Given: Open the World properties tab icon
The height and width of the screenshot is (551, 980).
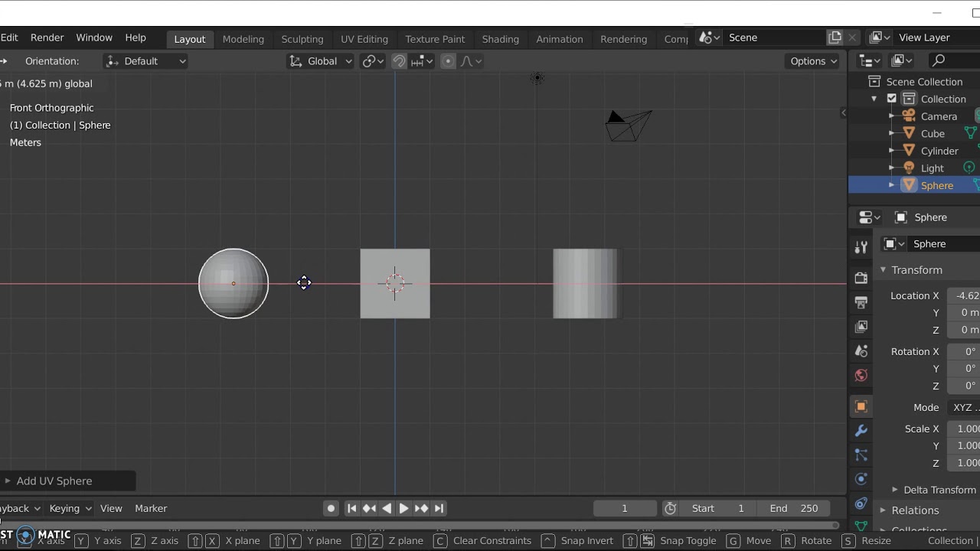Looking at the screenshot, I should (x=861, y=376).
